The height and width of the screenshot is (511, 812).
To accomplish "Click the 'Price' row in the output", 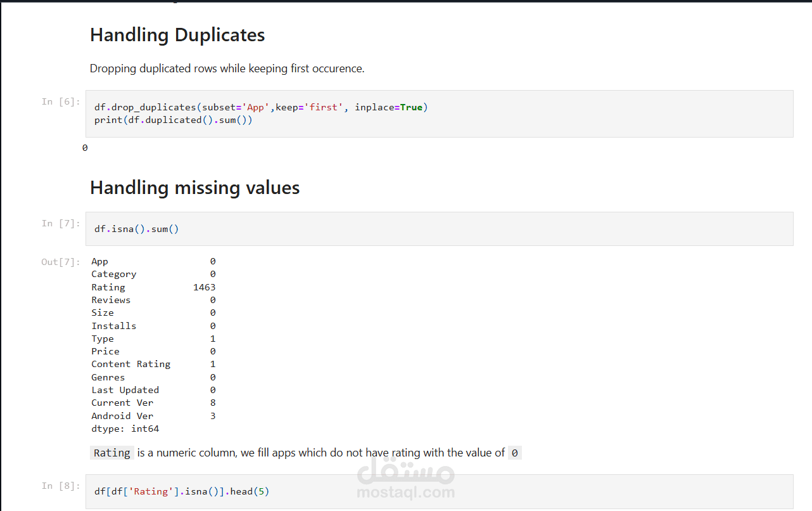I will [153, 351].
